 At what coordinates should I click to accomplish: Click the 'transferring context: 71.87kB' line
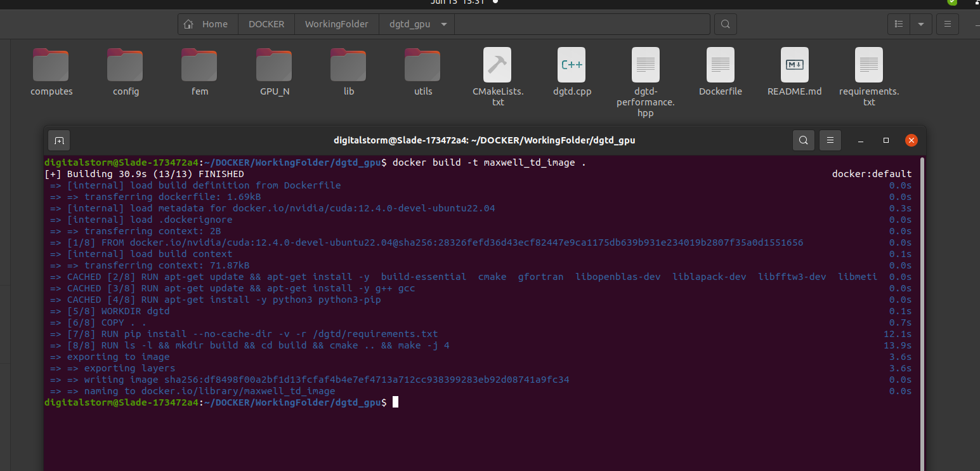click(150, 265)
